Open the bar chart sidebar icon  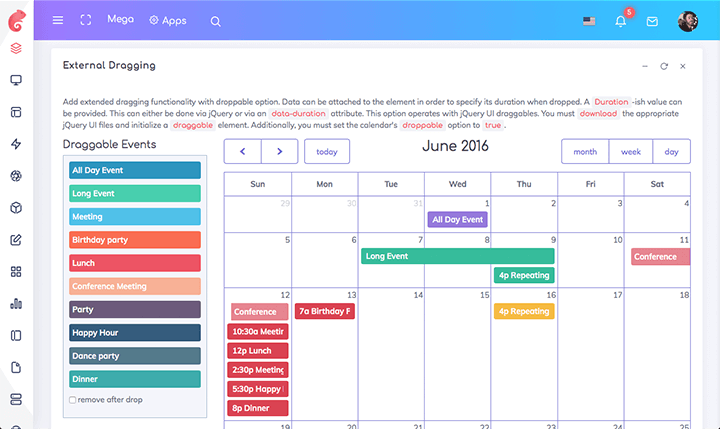[x=15, y=303]
